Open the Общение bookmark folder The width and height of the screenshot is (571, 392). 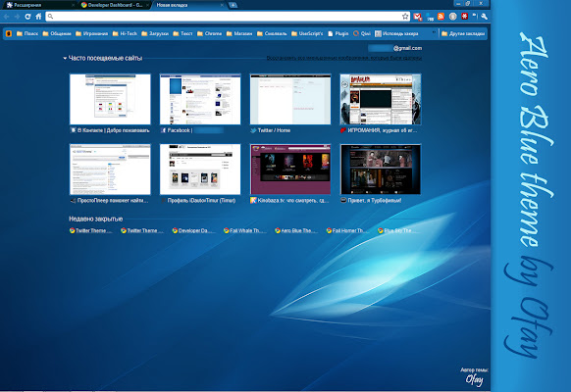(57, 34)
